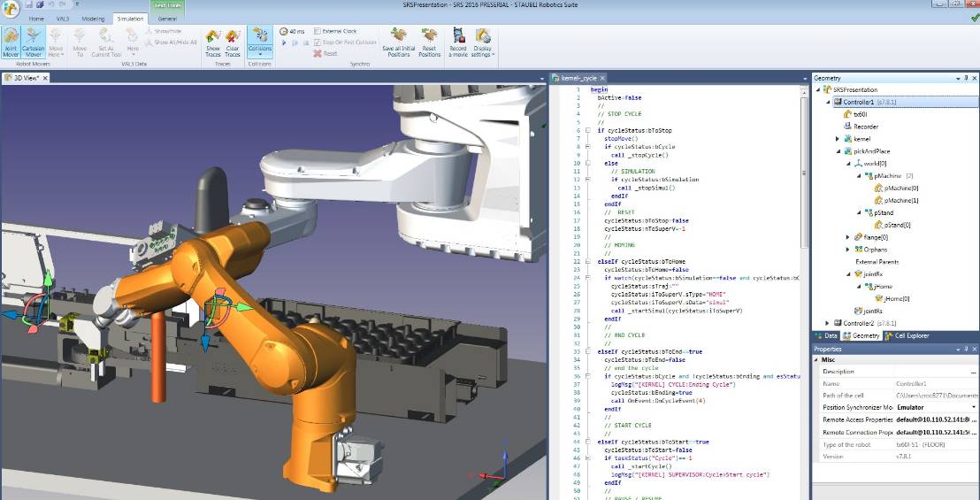Collapse code block at line 12
This screenshot has width=980, height=500.
coord(587,180)
